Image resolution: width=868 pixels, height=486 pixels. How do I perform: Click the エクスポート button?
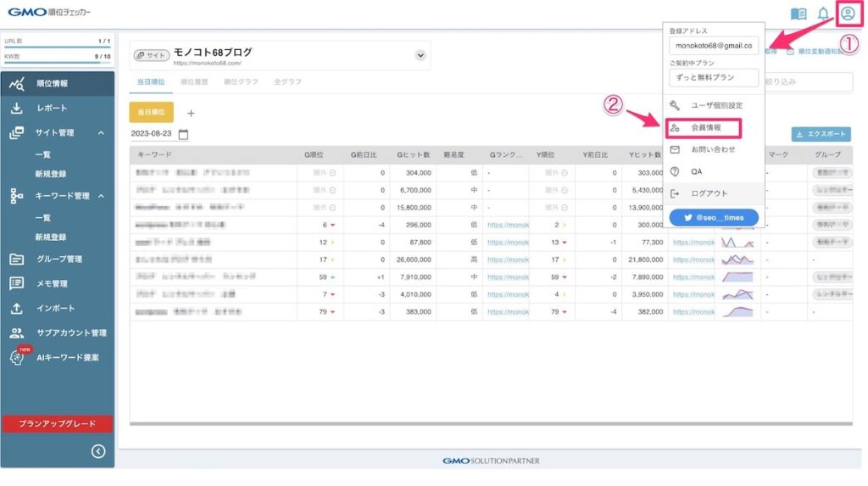pyautogui.click(x=821, y=134)
